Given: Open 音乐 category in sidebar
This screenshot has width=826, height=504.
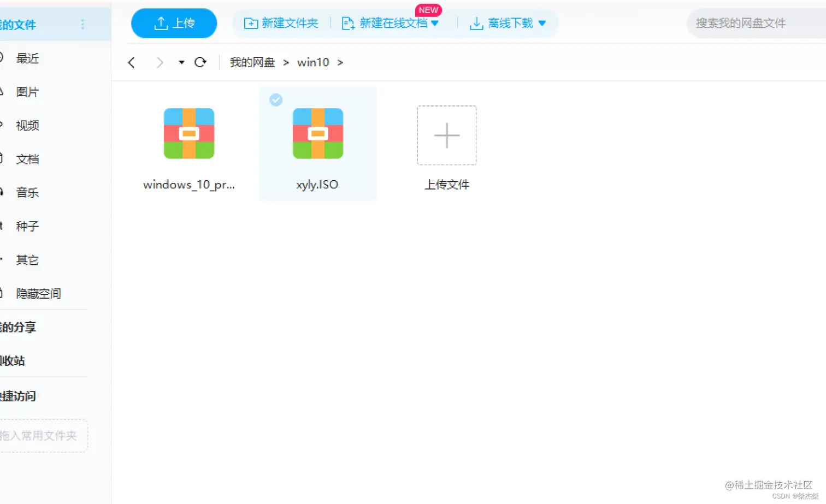Looking at the screenshot, I should (27, 192).
